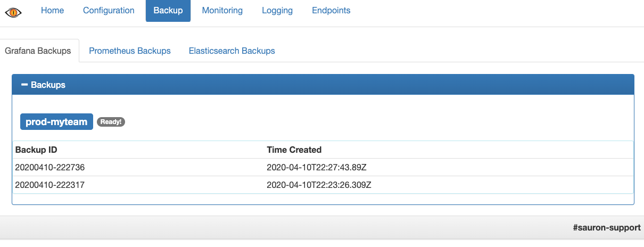
Task: Select the Backup navigation item
Action: [x=168, y=11]
